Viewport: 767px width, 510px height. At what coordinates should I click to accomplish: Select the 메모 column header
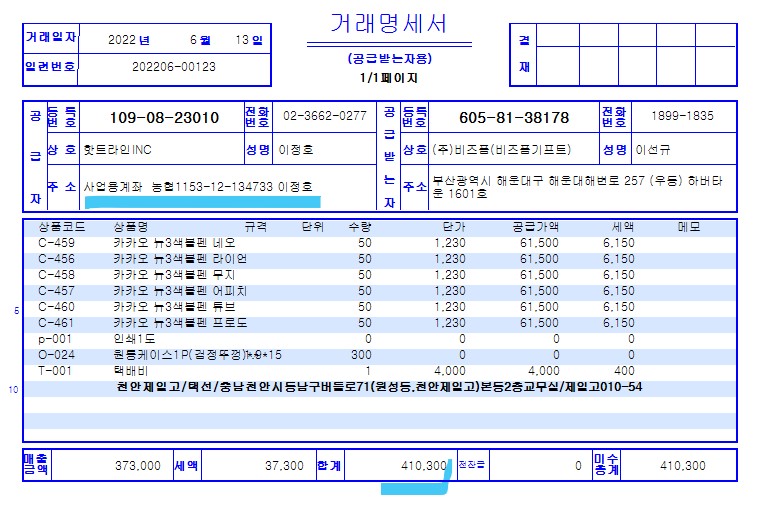coord(688,227)
